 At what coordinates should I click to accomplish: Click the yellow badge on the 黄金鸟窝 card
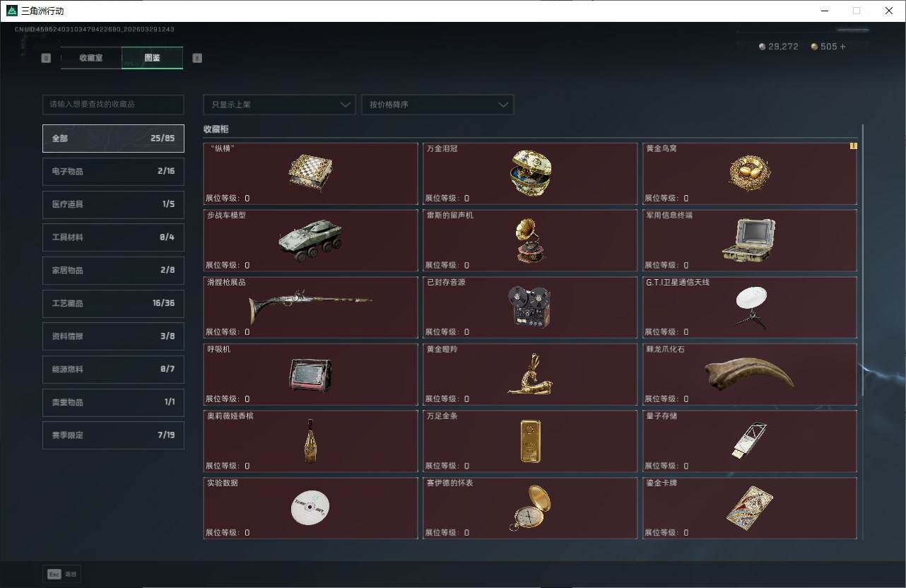pyautogui.click(x=853, y=146)
